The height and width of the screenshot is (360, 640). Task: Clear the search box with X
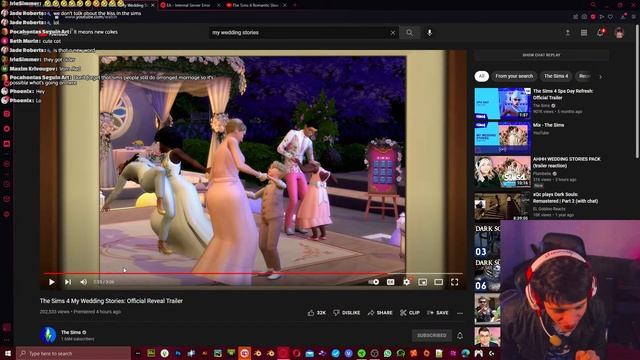[x=393, y=33]
